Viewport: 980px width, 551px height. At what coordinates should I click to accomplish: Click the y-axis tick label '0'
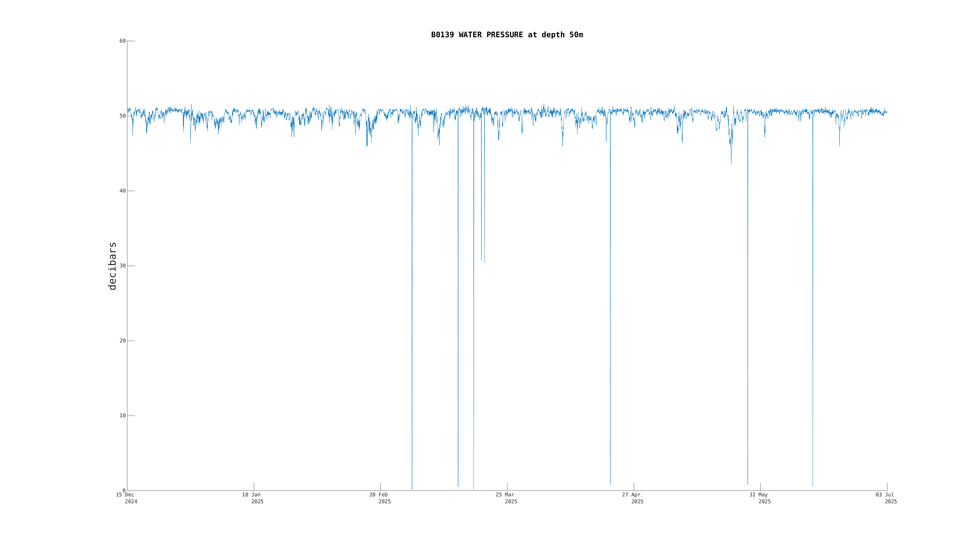coord(124,491)
